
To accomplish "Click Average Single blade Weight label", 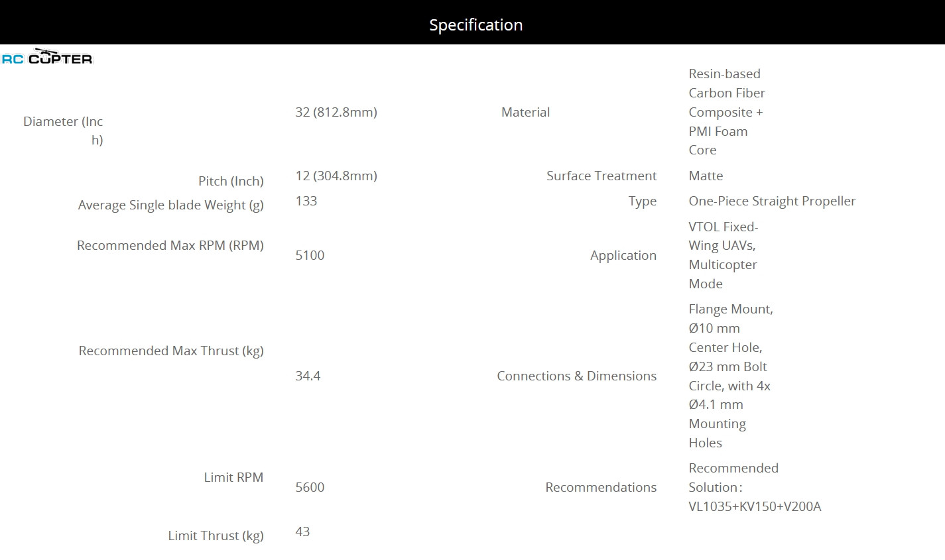I will click(170, 205).
